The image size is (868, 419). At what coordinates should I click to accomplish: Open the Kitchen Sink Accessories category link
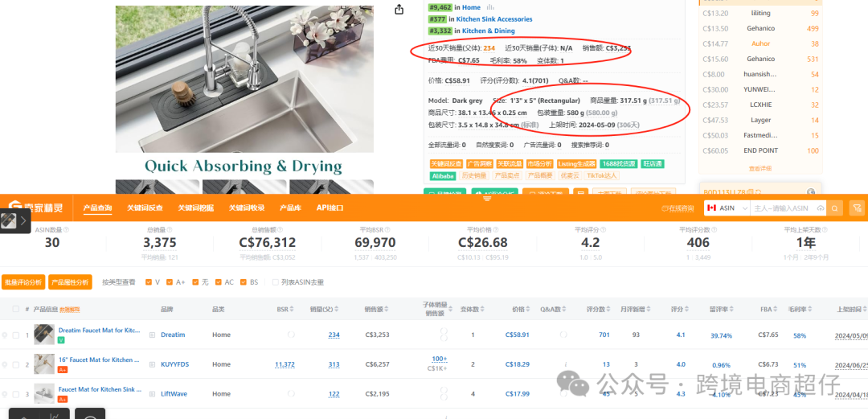click(x=493, y=18)
